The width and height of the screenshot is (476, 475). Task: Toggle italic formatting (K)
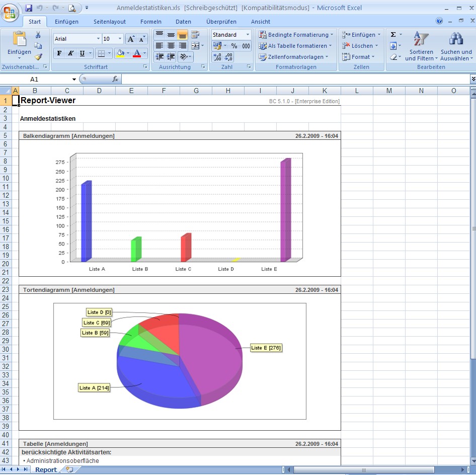pyautogui.click(x=70, y=53)
